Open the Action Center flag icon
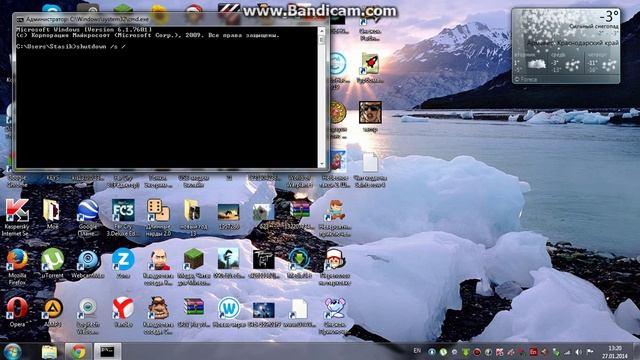The width and height of the screenshot is (640, 360). tap(590, 351)
